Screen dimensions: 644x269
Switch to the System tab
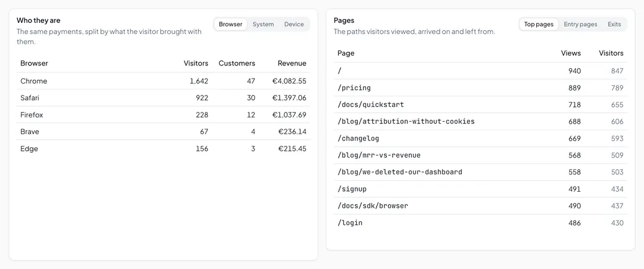click(x=263, y=24)
